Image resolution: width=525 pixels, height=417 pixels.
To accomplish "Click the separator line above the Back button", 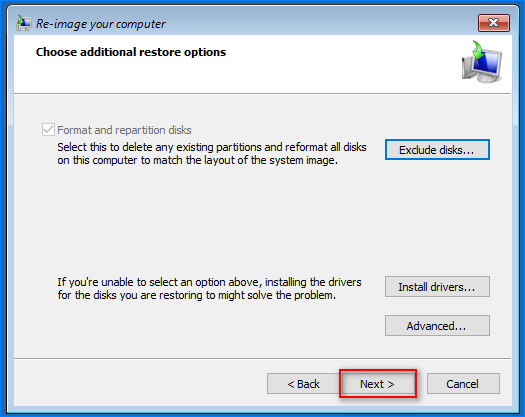I will 262,358.
